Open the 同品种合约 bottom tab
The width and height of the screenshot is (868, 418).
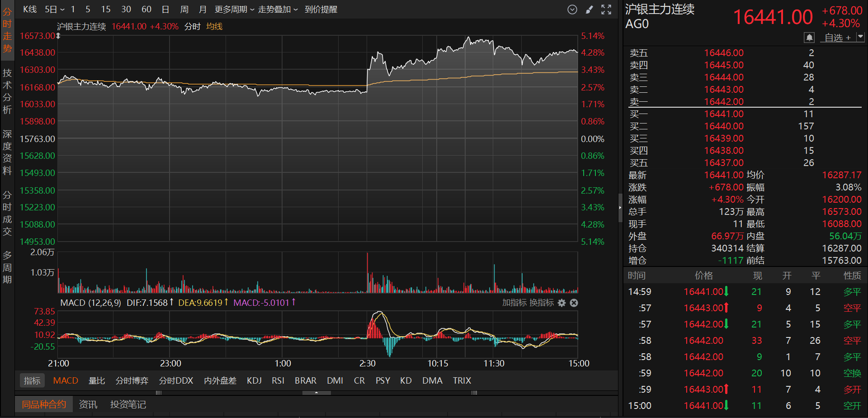coord(44,404)
